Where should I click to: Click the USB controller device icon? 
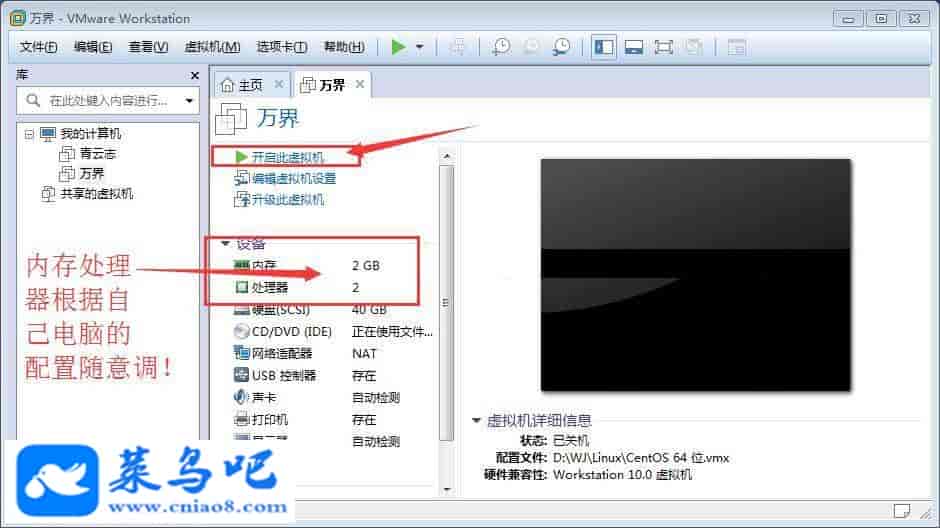241,375
